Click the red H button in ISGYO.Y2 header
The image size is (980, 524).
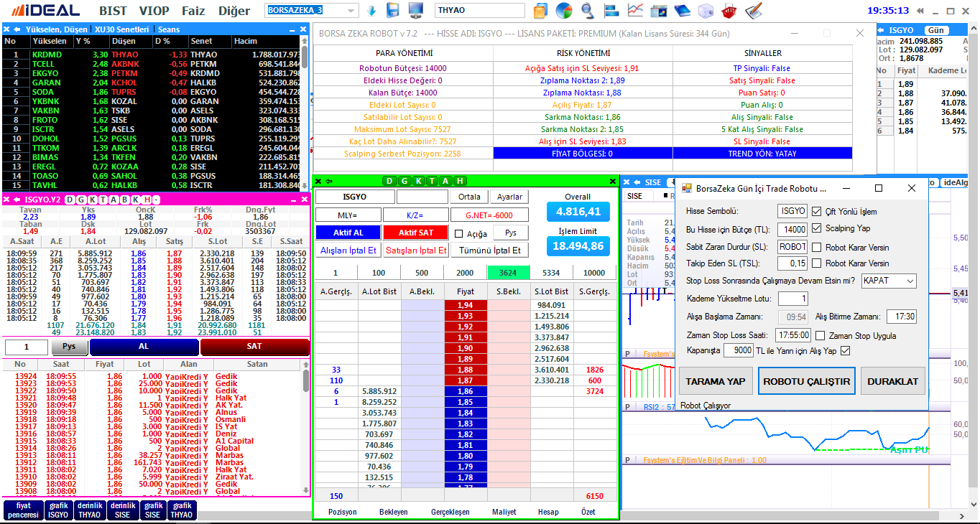point(146,200)
